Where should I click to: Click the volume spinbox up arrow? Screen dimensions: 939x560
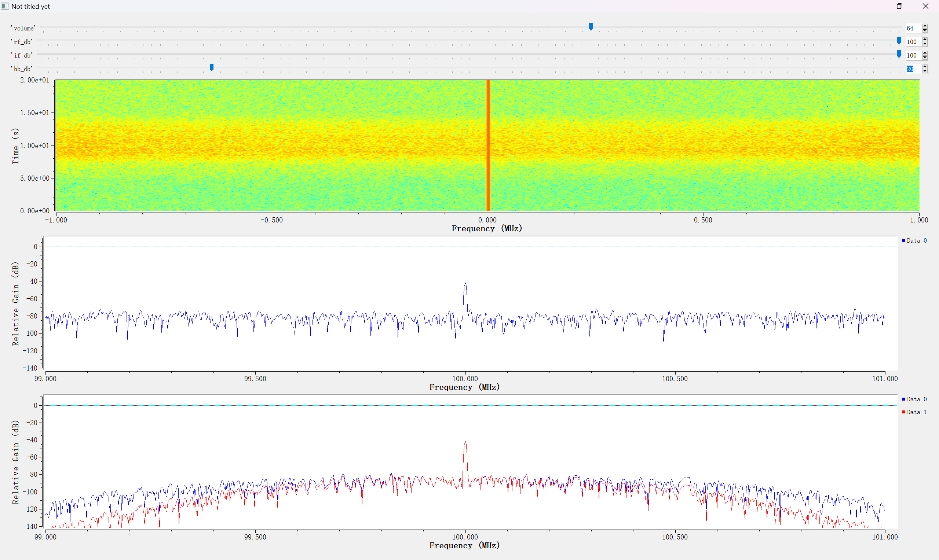[x=925, y=26]
